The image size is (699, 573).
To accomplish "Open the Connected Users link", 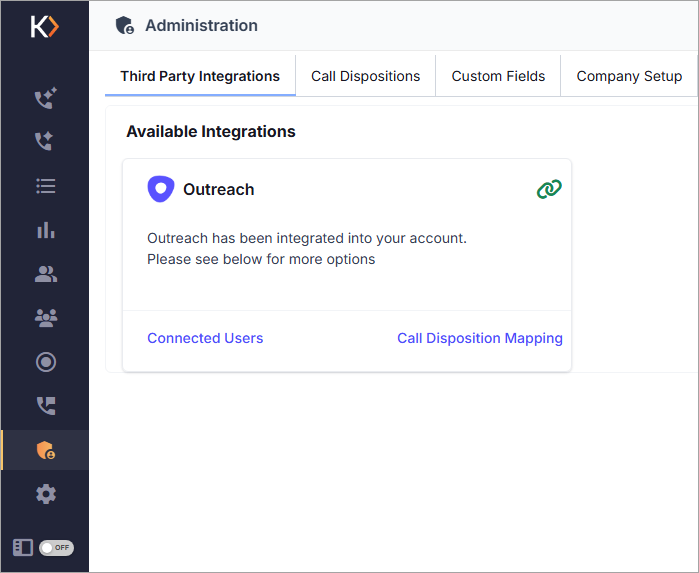I will pos(205,338).
